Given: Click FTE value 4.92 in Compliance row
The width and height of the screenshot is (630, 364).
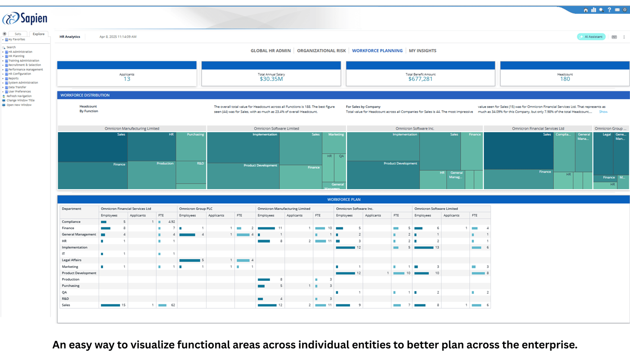Looking at the screenshot, I should click(x=171, y=222).
